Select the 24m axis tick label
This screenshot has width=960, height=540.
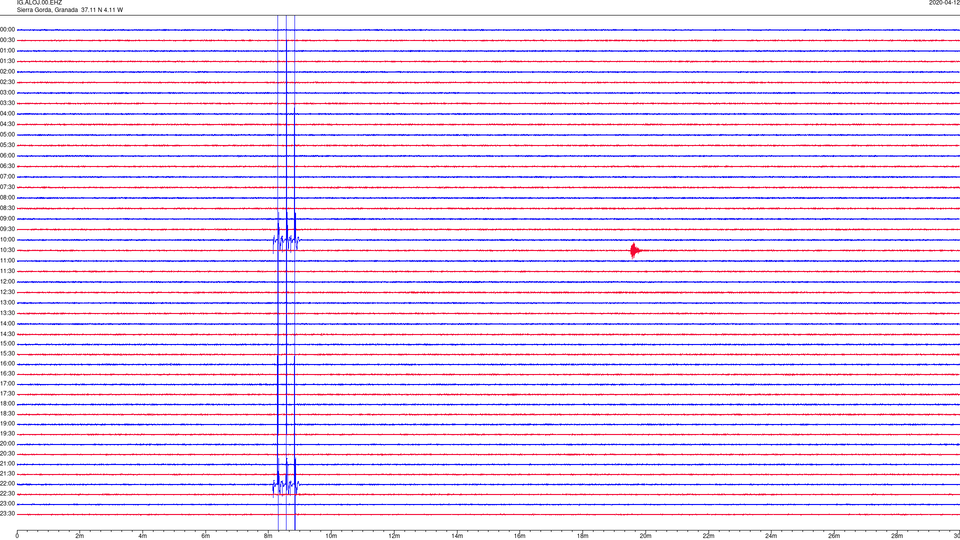[x=771, y=536]
